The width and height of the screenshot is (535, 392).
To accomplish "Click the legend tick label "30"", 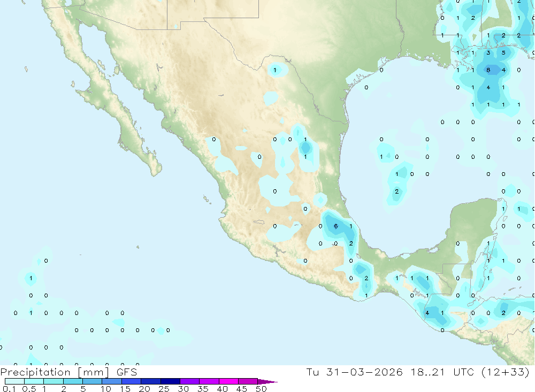I will 184,389.
